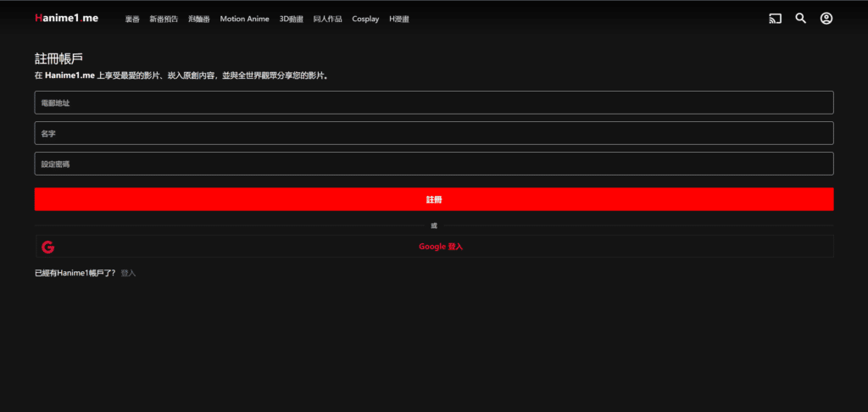868x412 pixels.
Task: Open the 新番預告 menu item
Action: tap(164, 19)
